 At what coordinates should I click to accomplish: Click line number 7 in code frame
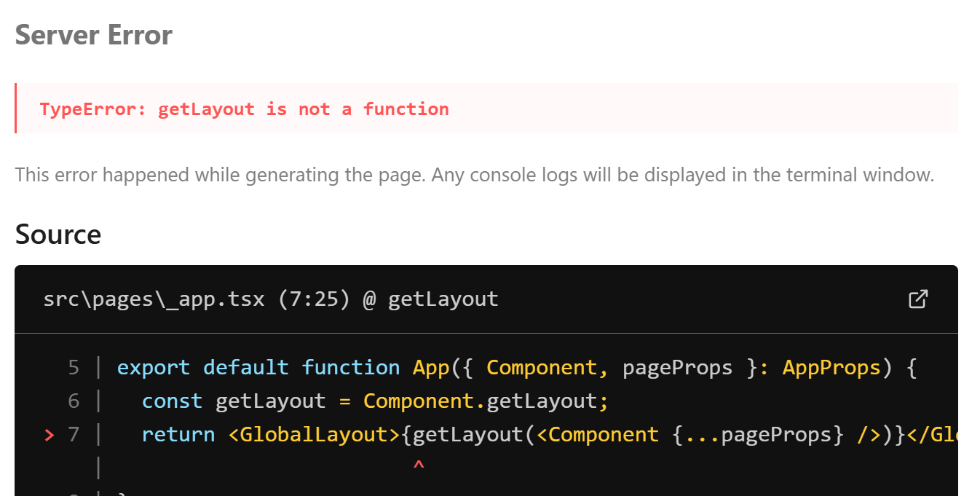tap(74, 435)
